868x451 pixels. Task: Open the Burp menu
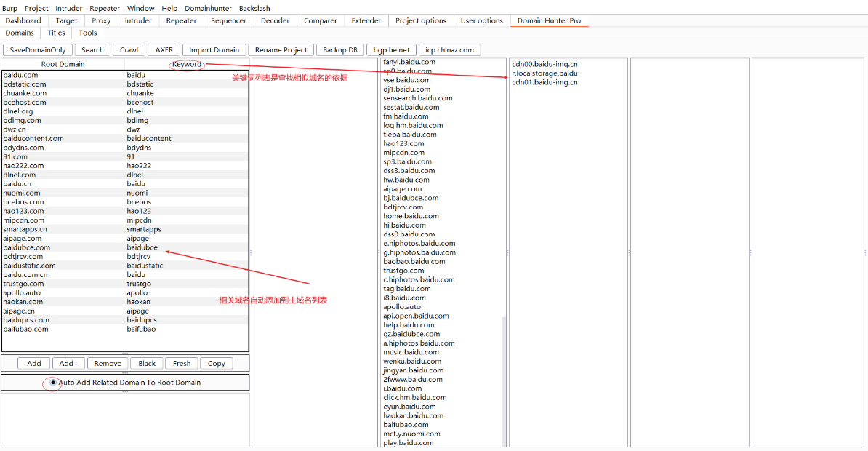(10, 8)
